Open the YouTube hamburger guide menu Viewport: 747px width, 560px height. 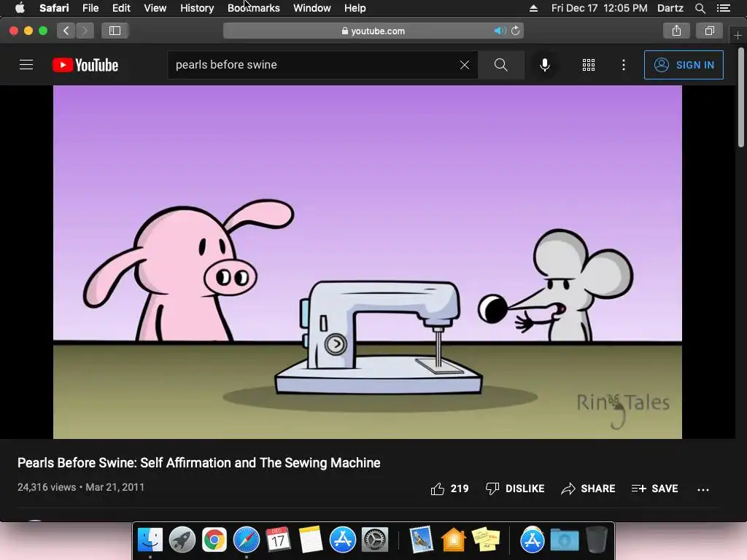coord(26,65)
